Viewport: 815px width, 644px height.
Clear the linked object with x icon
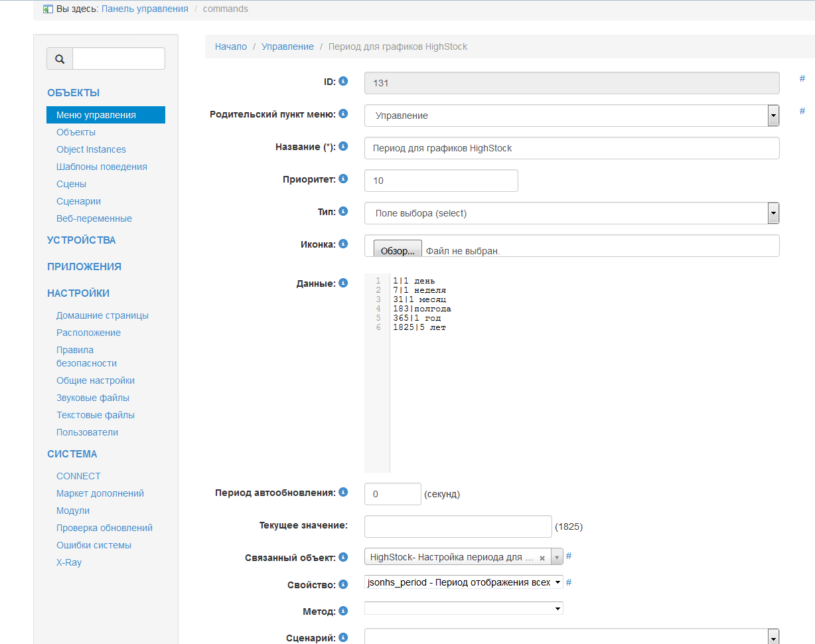[x=542, y=558]
